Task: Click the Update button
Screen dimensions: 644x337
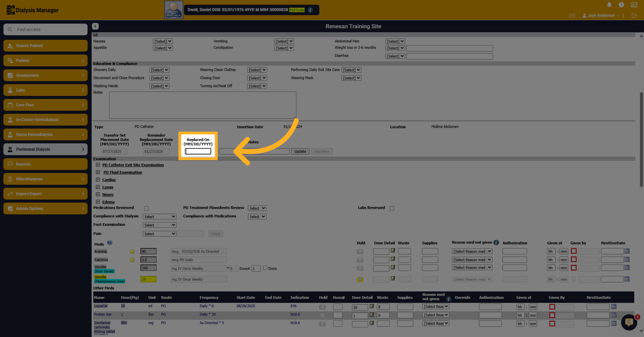Action: (x=300, y=151)
